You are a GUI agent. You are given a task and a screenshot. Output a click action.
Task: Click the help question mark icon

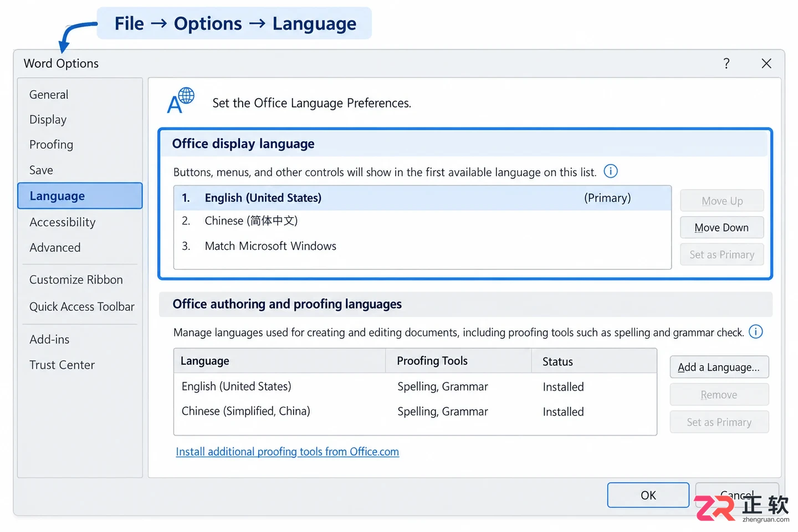point(727,64)
